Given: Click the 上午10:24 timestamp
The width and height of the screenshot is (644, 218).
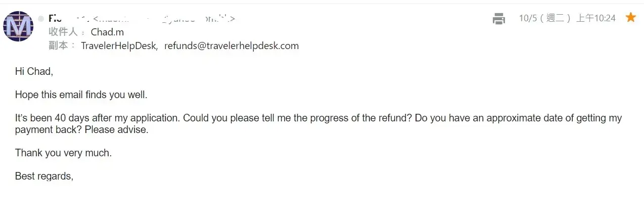Looking at the screenshot, I should point(596,18).
